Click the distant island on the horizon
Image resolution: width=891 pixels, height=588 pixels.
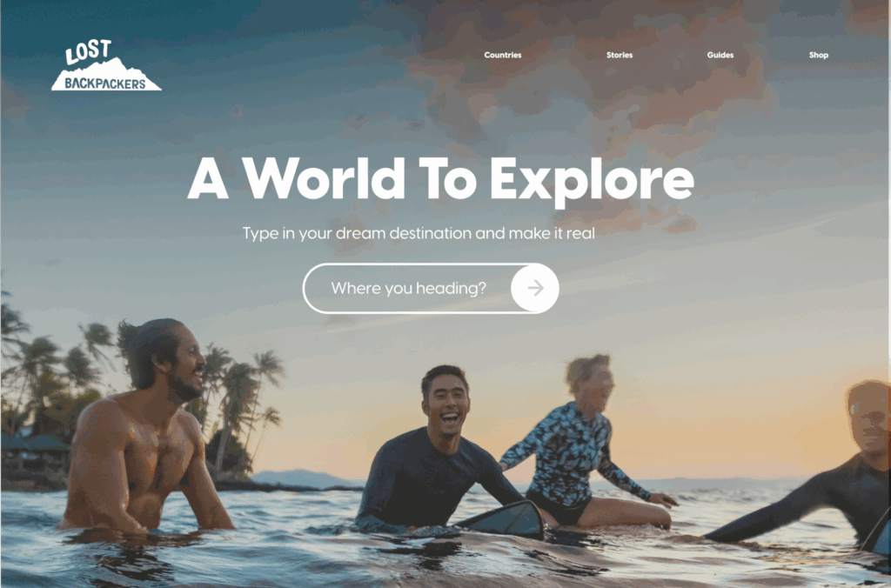point(301,478)
